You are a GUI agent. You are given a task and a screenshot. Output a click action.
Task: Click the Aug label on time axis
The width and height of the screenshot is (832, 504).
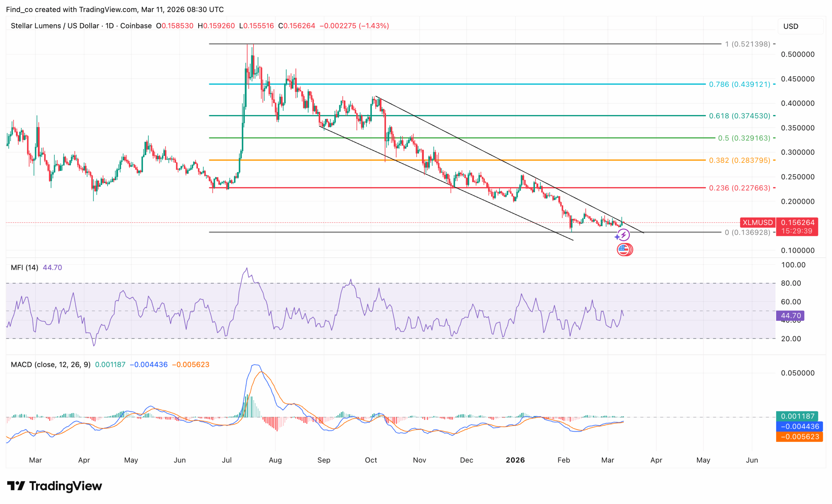(275, 460)
